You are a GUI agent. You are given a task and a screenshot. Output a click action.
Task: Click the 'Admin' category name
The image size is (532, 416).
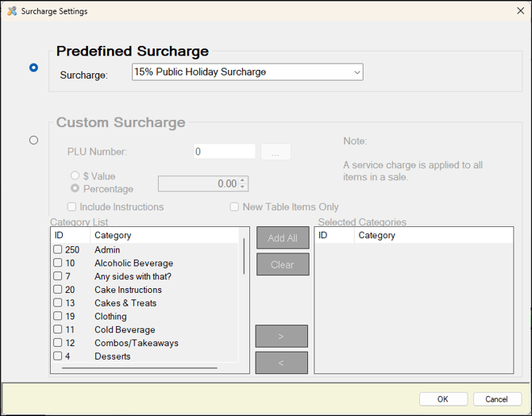pyautogui.click(x=107, y=250)
